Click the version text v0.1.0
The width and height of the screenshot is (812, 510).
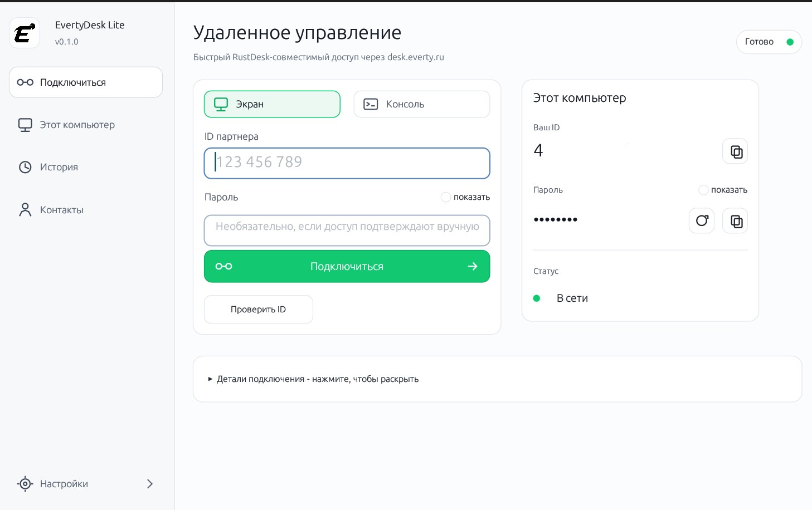(x=67, y=42)
